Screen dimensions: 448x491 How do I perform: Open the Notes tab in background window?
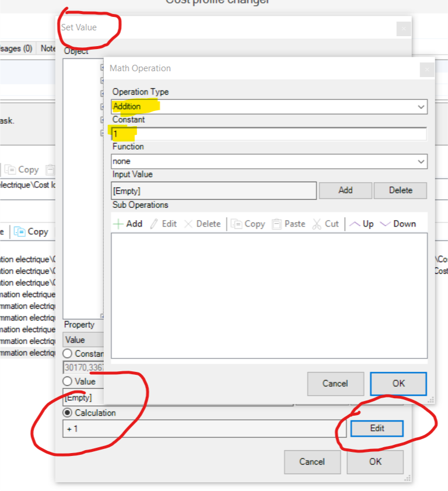tap(48, 48)
